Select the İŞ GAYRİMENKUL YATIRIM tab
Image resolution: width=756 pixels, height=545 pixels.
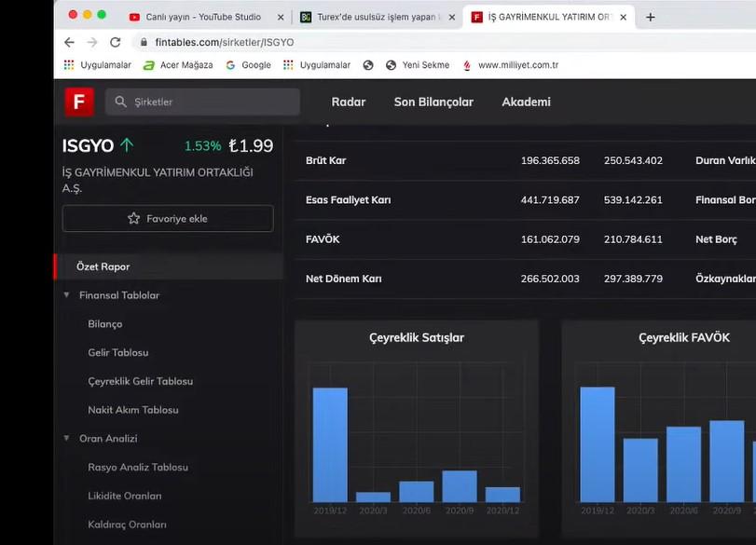tap(549, 18)
